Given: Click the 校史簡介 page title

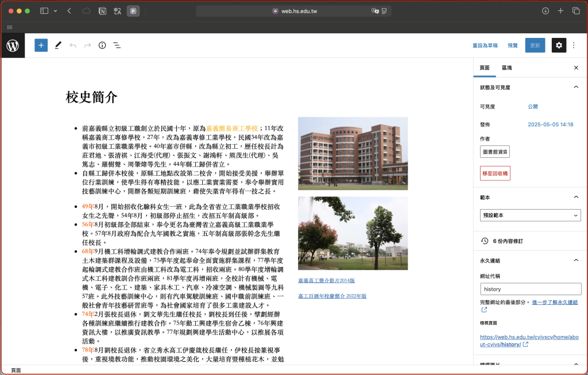Looking at the screenshot, I should point(91,97).
